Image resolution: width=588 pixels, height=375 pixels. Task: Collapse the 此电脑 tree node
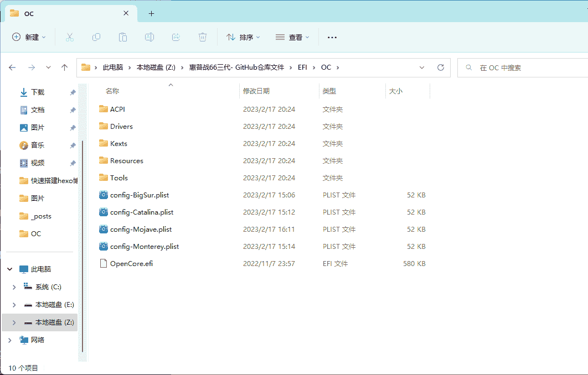[x=9, y=269]
